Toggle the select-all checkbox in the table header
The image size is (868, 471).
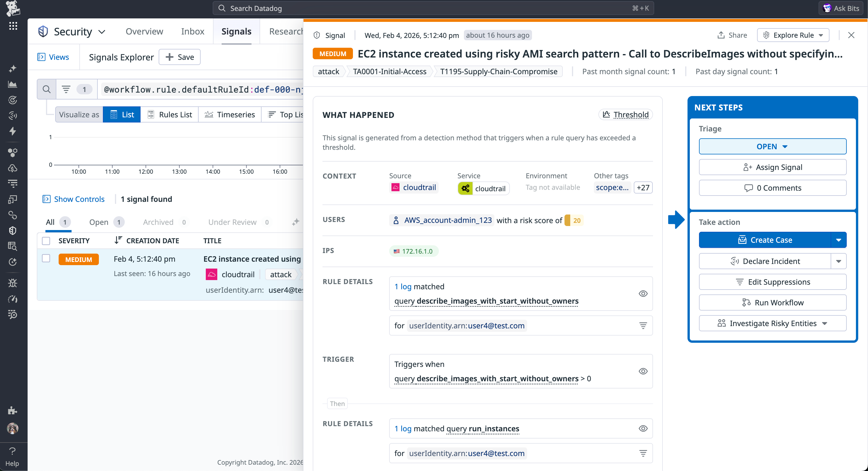click(46, 240)
